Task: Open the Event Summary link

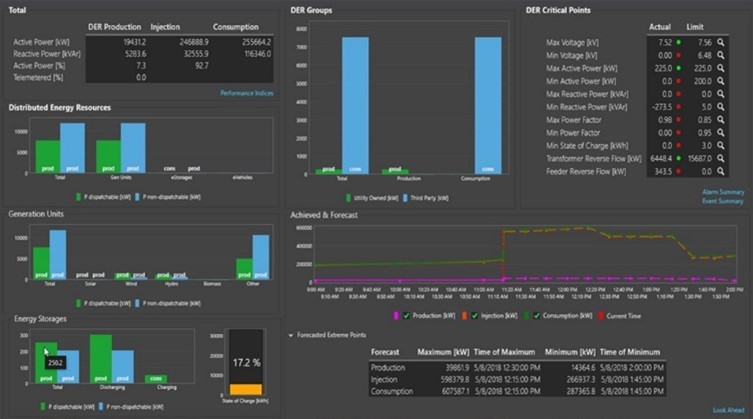Action: pos(723,200)
